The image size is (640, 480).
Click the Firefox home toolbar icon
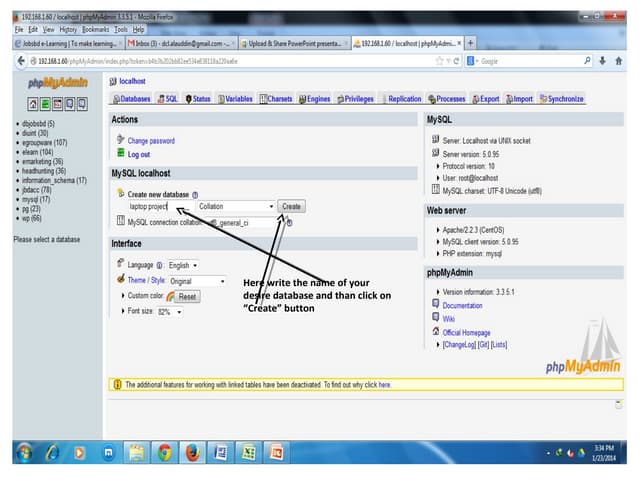pyautogui.click(x=618, y=60)
